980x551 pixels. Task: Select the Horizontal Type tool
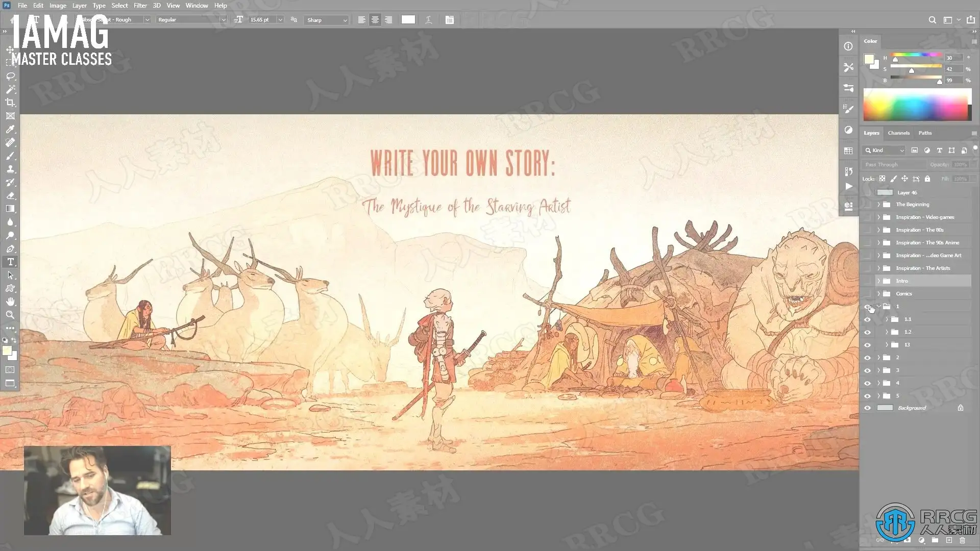10,262
